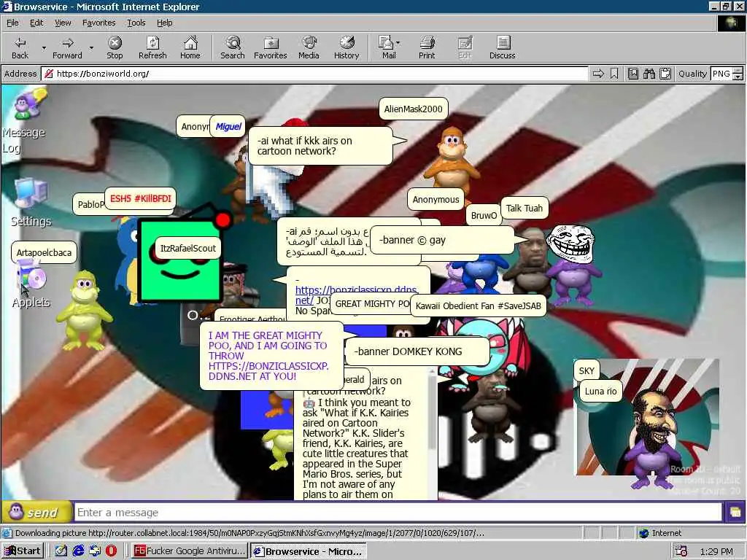Click the Go arrow beside address bar

598,74
